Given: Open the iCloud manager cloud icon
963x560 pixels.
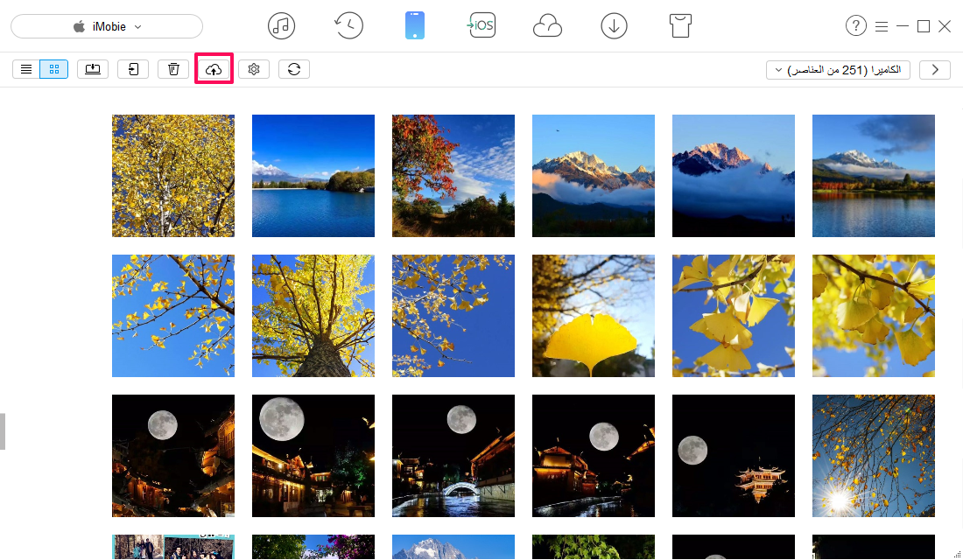Looking at the screenshot, I should coord(547,26).
